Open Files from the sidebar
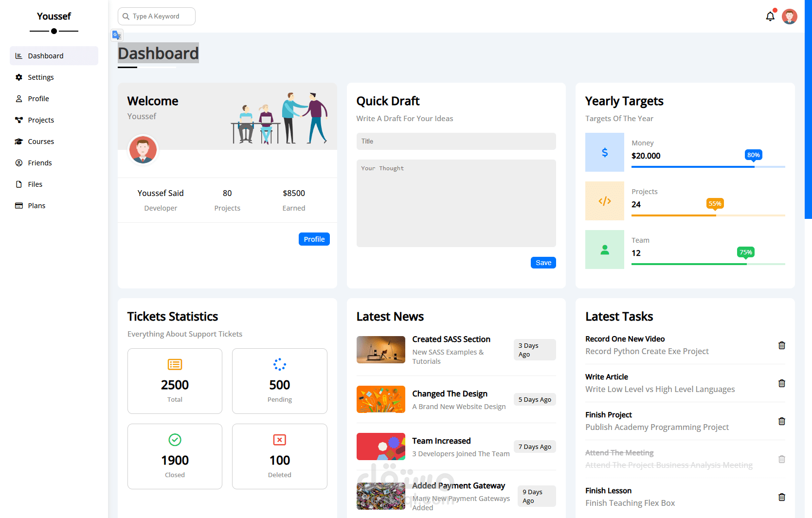The image size is (812, 518). tap(54, 184)
